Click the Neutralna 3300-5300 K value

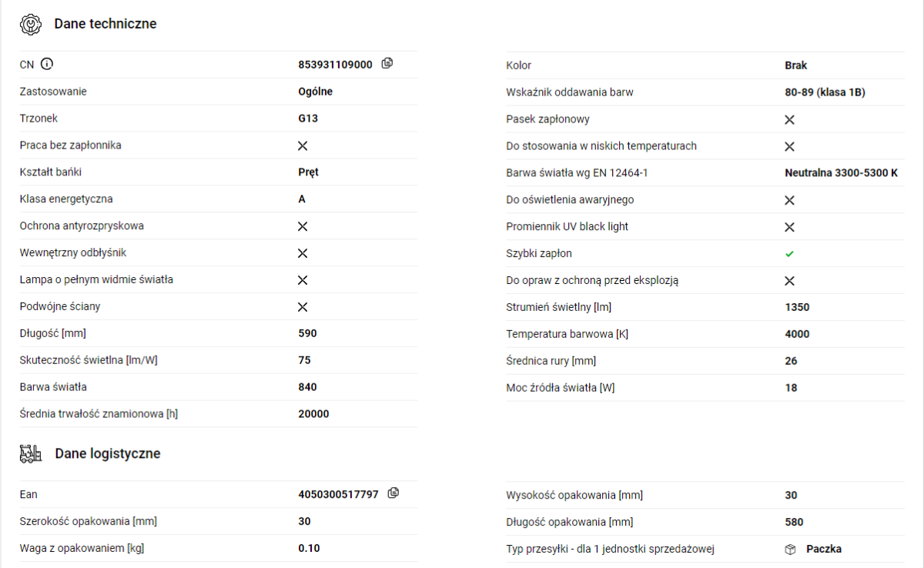842,173
